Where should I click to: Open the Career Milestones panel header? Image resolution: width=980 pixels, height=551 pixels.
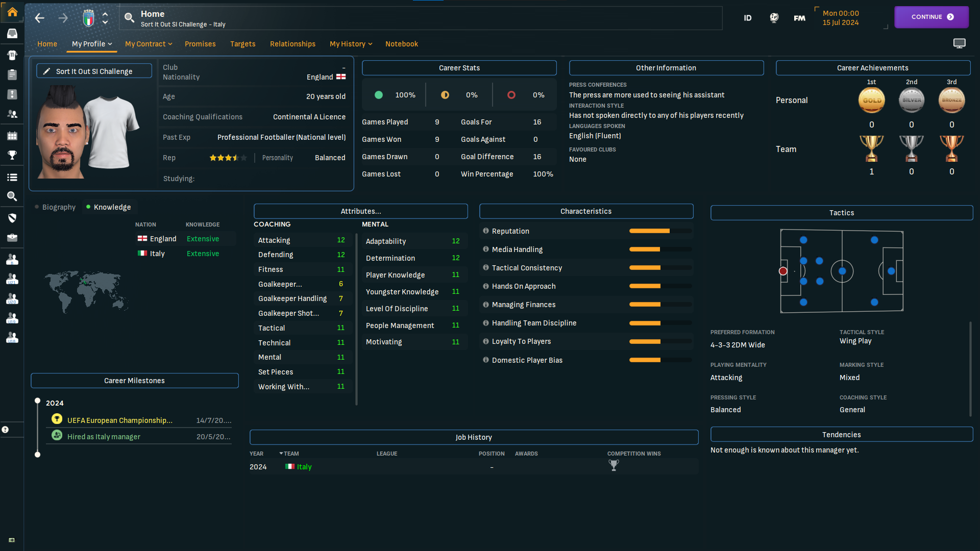tap(135, 381)
